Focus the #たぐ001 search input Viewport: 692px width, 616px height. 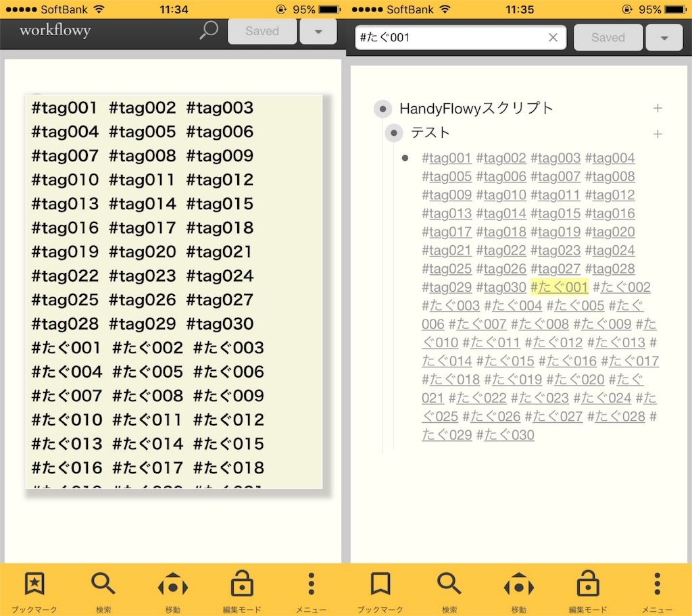pyautogui.click(x=460, y=38)
